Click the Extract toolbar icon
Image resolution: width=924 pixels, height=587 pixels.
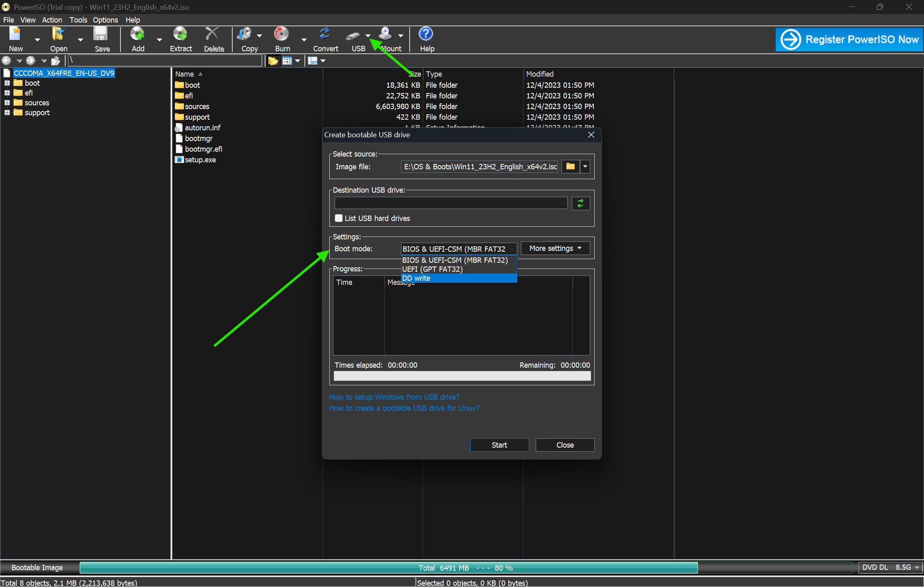180,35
